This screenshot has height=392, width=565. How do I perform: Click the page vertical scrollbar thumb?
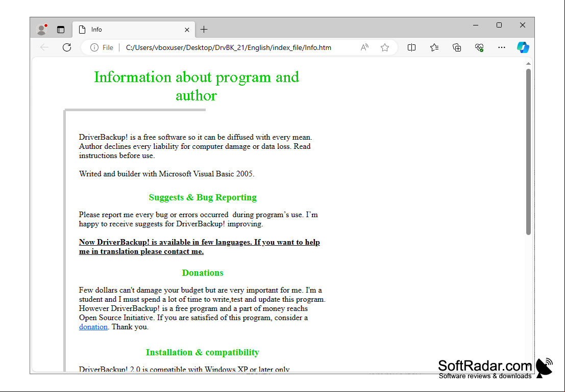(x=528, y=151)
